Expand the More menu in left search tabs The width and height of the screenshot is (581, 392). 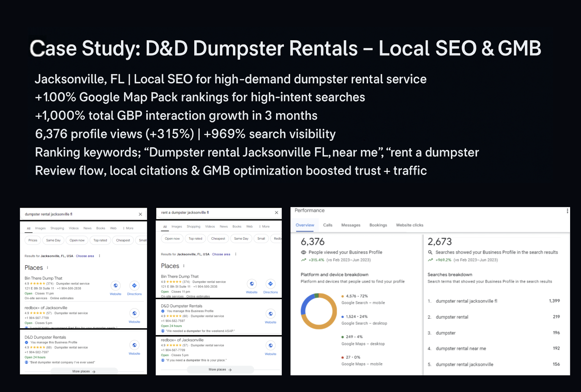128,228
